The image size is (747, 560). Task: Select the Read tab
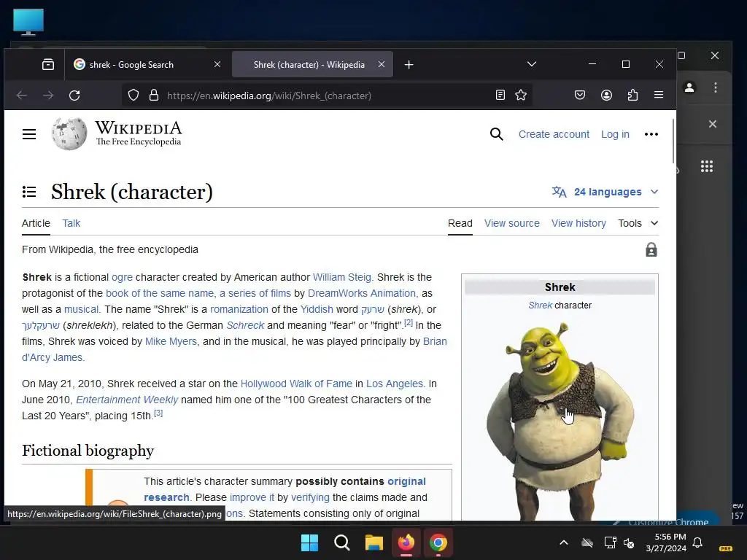click(460, 223)
